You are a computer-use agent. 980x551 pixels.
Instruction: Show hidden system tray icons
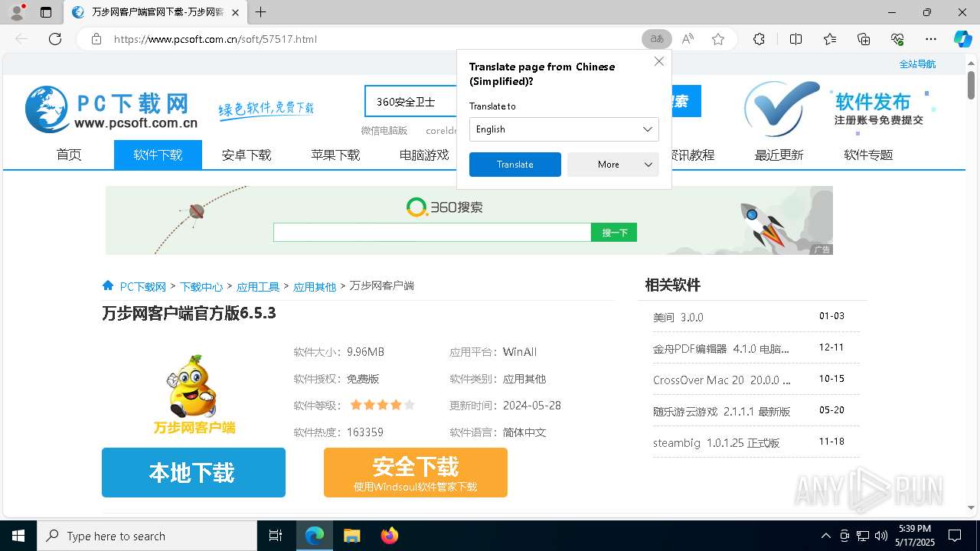pos(825,536)
